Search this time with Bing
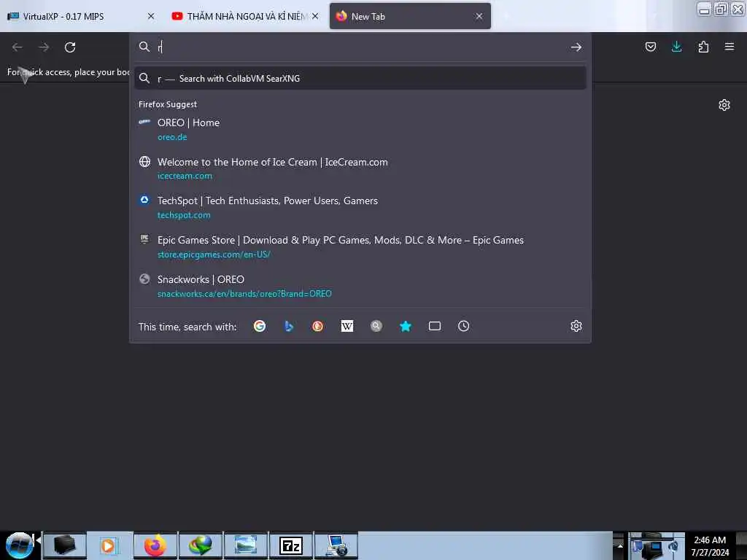The image size is (747, 560). (289, 326)
